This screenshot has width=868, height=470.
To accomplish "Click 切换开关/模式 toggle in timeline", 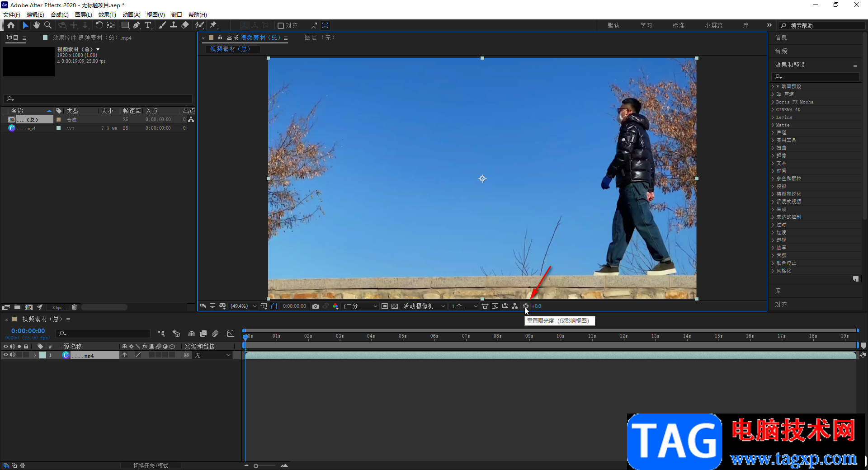I will pyautogui.click(x=151, y=465).
